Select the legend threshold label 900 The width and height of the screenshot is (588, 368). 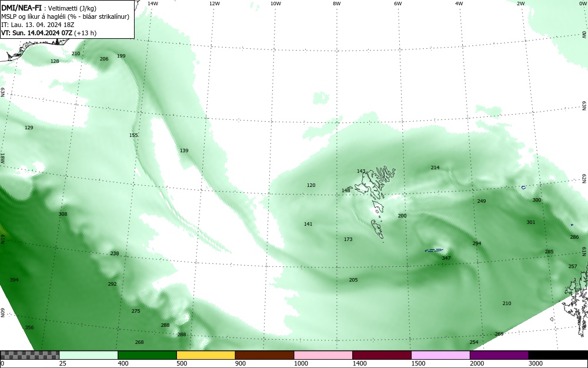pyautogui.click(x=240, y=363)
